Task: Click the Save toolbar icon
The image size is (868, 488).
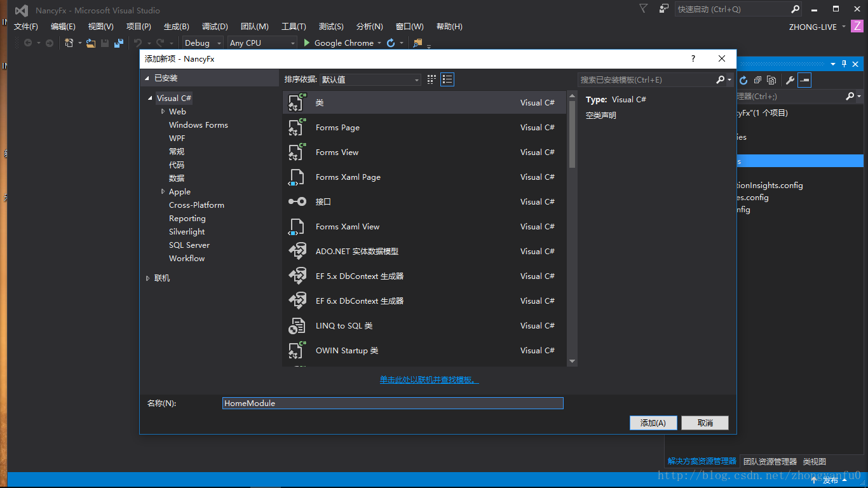Action: pos(105,43)
